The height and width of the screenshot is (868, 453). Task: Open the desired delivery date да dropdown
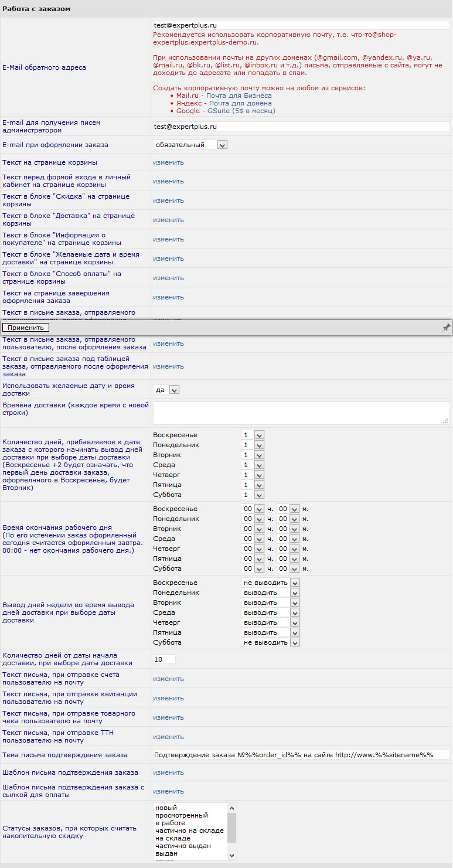(x=166, y=390)
